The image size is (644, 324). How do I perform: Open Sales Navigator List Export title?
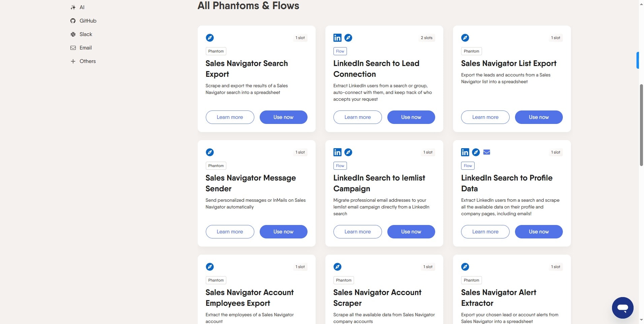tap(509, 63)
